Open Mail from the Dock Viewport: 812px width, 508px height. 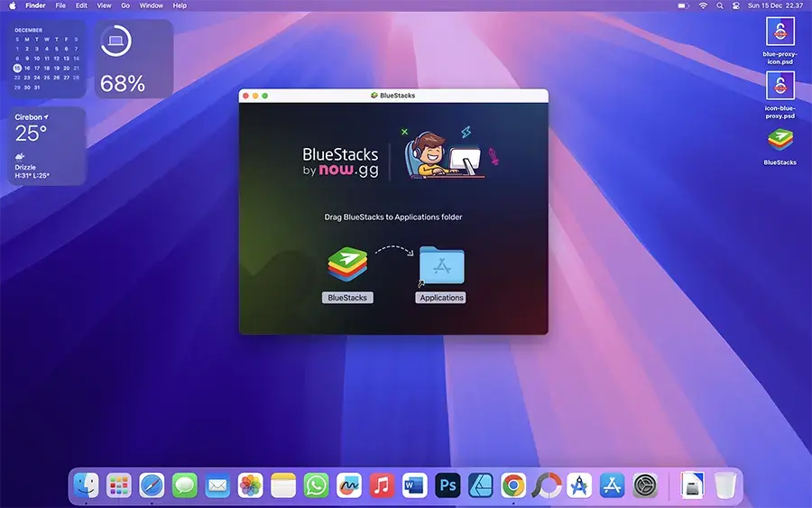217,485
